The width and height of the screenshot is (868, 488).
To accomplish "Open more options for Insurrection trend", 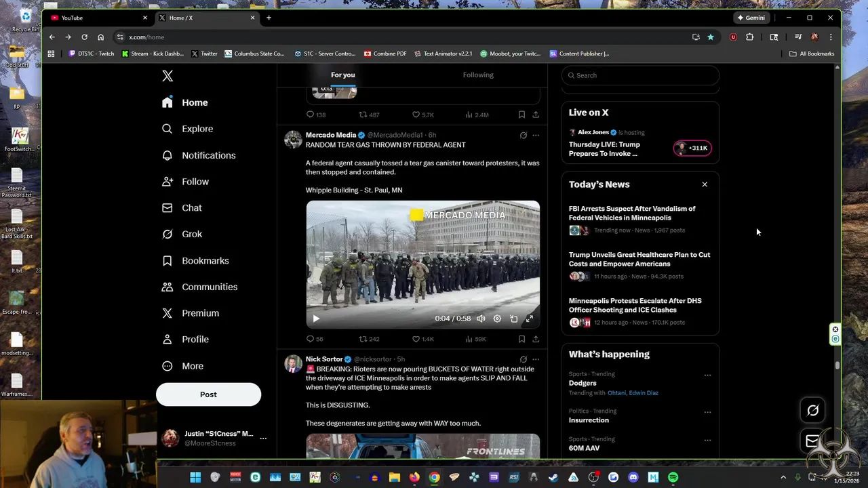I will tap(707, 412).
